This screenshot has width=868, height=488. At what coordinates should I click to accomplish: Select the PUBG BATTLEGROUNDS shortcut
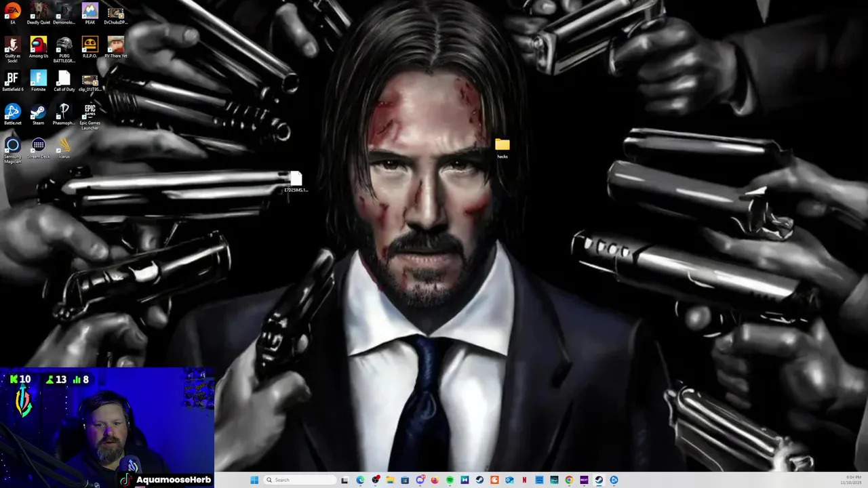tap(64, 48)
